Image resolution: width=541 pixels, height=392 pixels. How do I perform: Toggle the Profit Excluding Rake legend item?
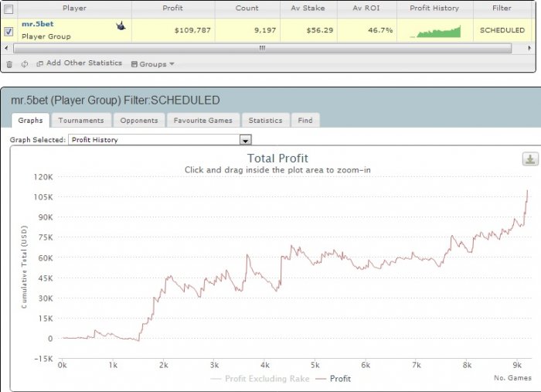coord(260,379)
